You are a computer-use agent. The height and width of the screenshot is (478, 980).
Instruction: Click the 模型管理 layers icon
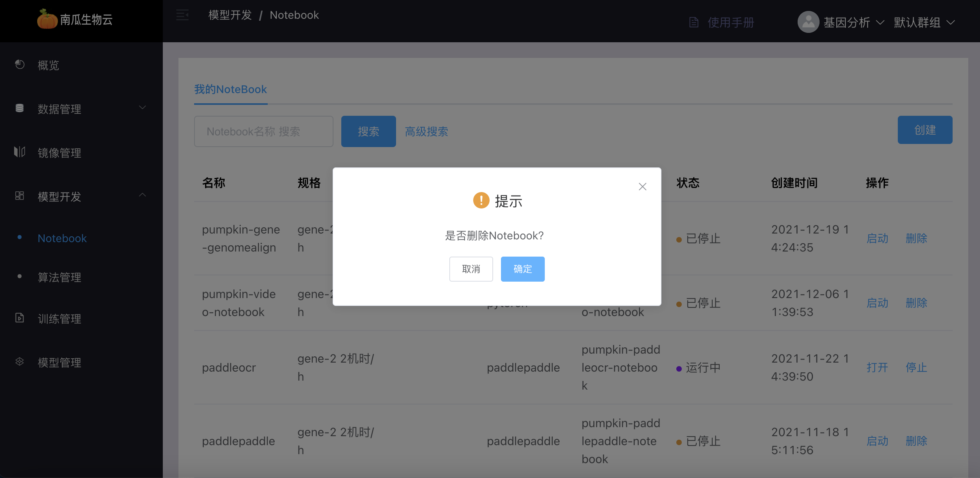(20, 361)
